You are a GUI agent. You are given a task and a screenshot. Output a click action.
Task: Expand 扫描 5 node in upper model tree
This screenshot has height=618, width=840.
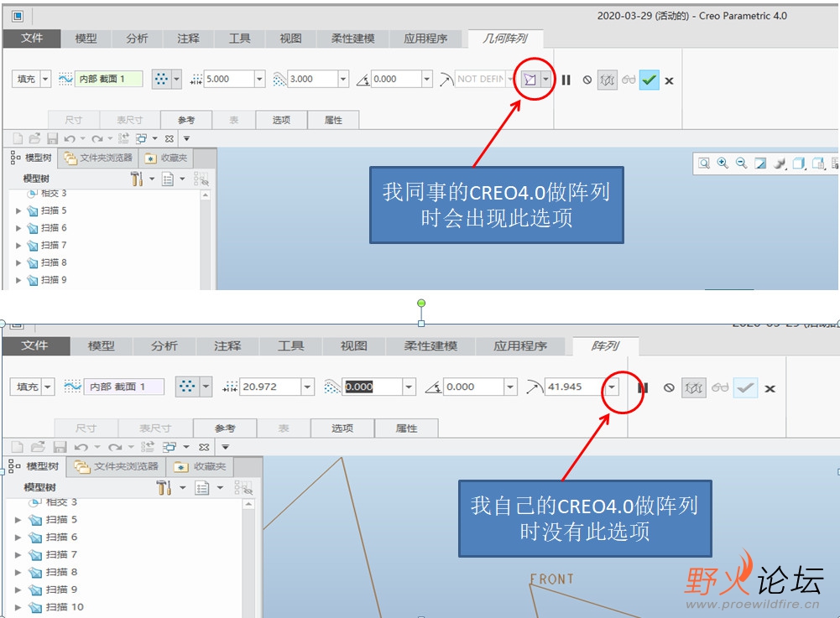tap(18, 211)
